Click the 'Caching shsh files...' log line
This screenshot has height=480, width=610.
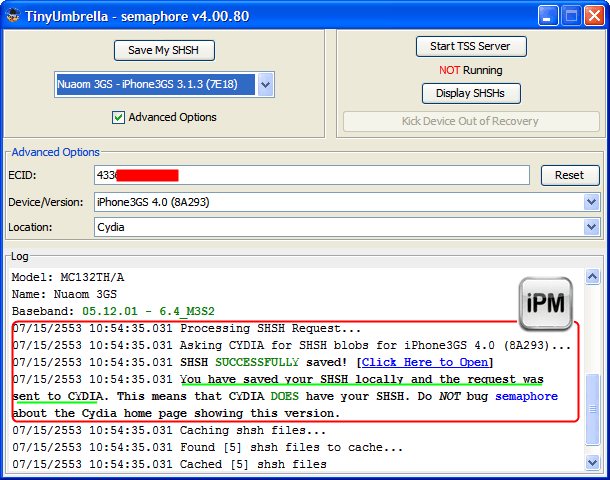pyautogui.click(x=169, y=430)
